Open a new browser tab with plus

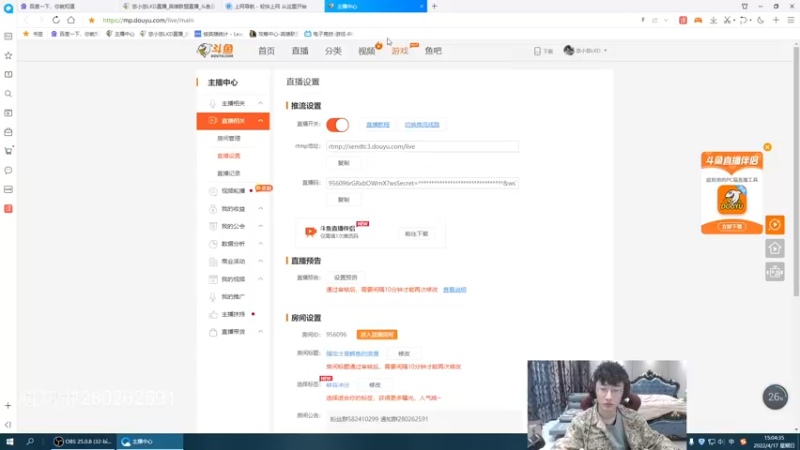point(435,6)
